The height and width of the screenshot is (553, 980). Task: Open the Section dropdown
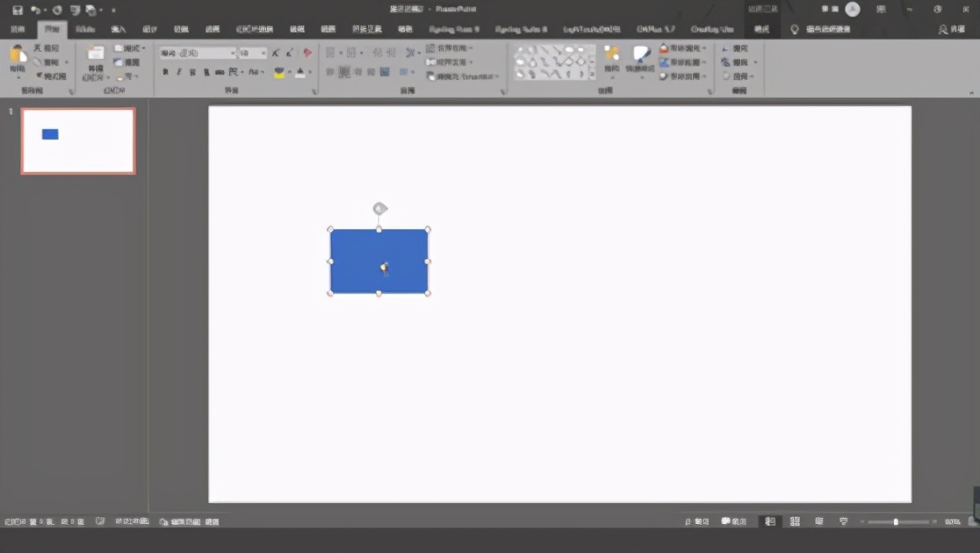click(127, 76)
